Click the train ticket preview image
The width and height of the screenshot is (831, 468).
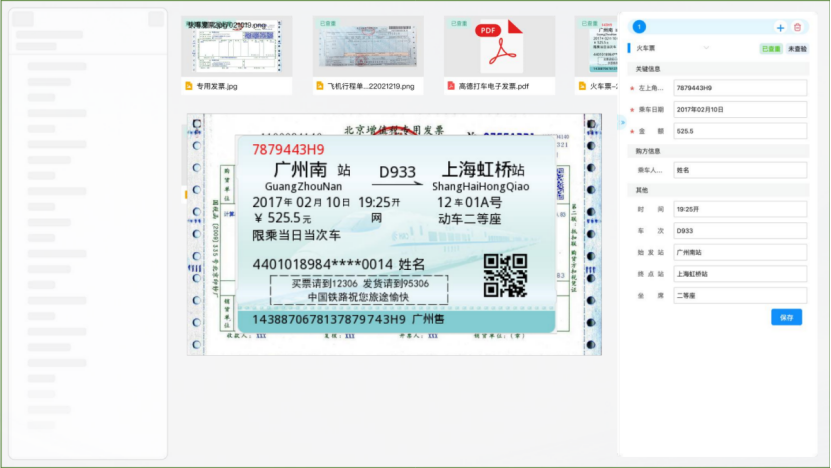[x=396, y=234]
